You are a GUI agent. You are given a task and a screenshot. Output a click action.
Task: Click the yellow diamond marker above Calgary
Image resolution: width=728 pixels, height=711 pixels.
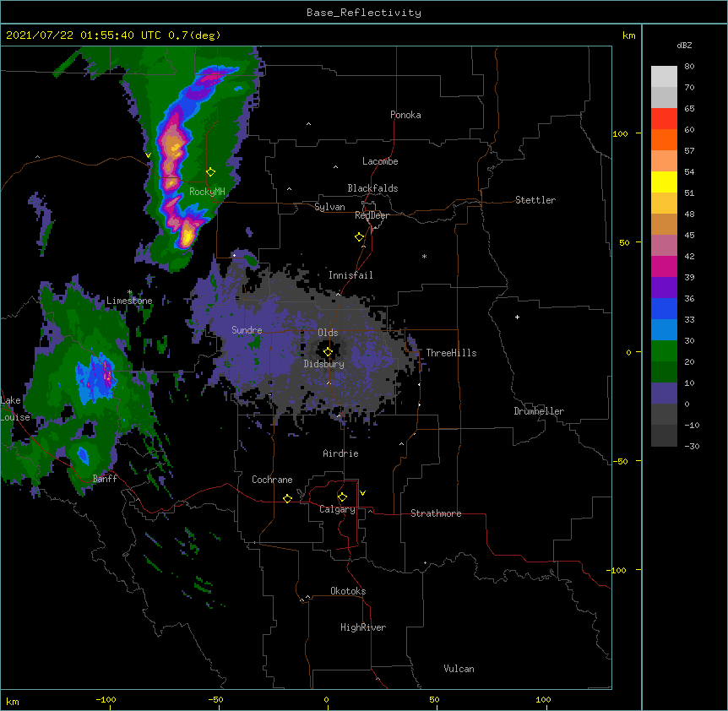[x=342, y=497]
